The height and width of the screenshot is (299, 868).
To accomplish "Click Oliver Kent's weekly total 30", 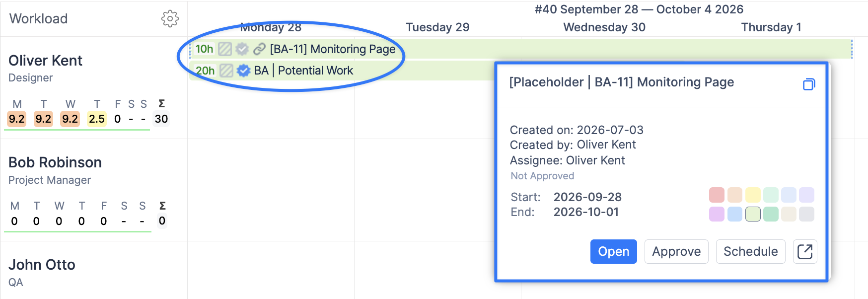I will tap(161, 119).
